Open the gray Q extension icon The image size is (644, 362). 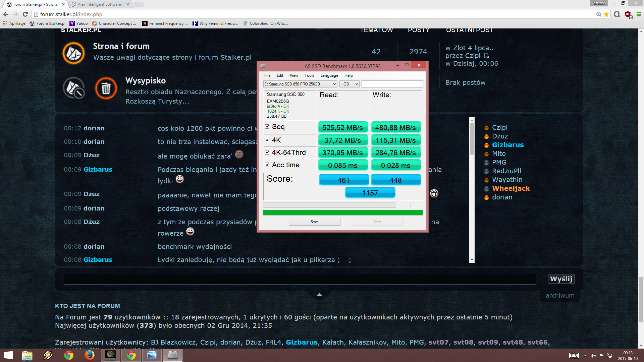coord(617,14)
